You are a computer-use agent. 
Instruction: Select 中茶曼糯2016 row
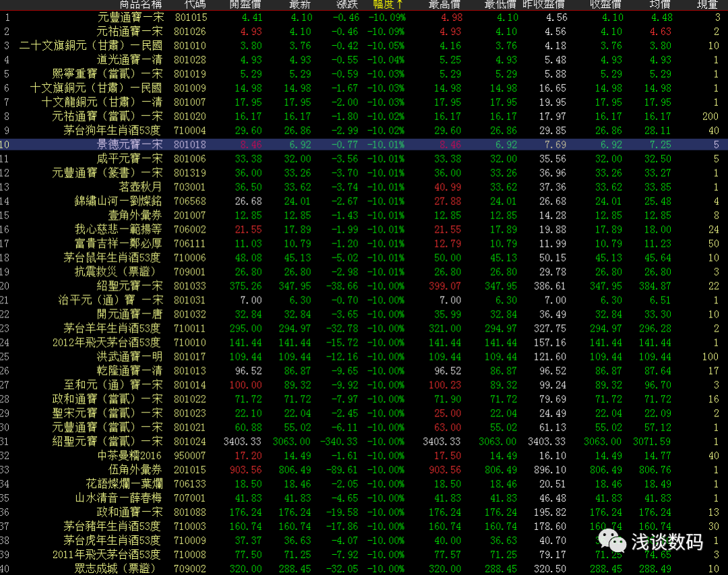[364, 456]
